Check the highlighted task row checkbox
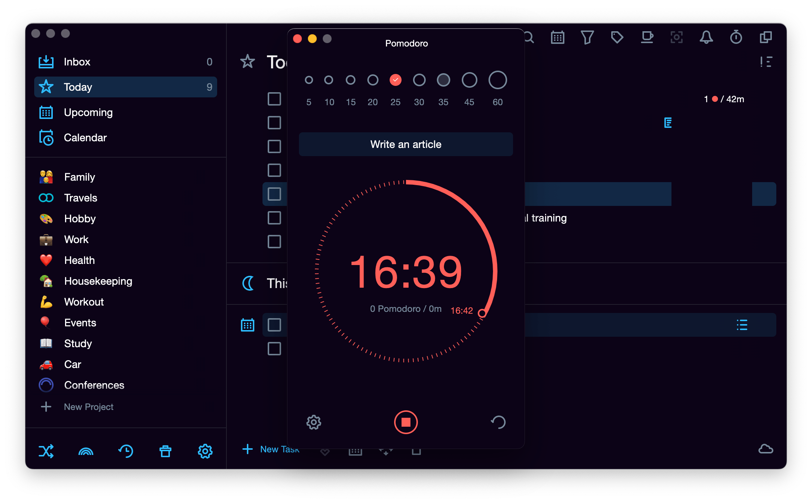The image size is (812, 504). point(274,194)
